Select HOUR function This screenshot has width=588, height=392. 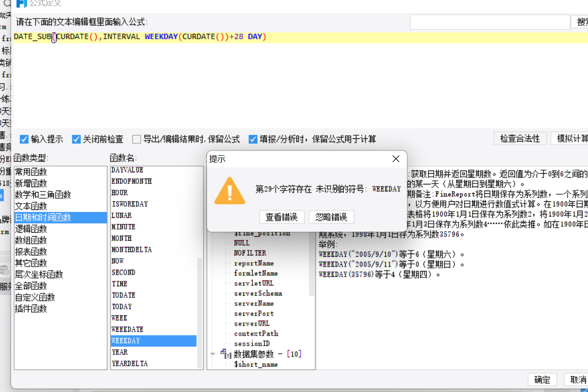tap(120, 193)
